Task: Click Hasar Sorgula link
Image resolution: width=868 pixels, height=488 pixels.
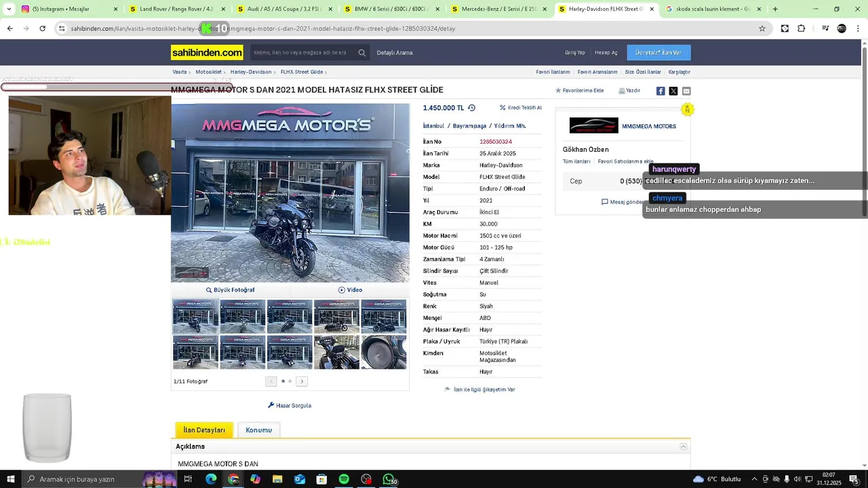Action: [x=290, y=405]
